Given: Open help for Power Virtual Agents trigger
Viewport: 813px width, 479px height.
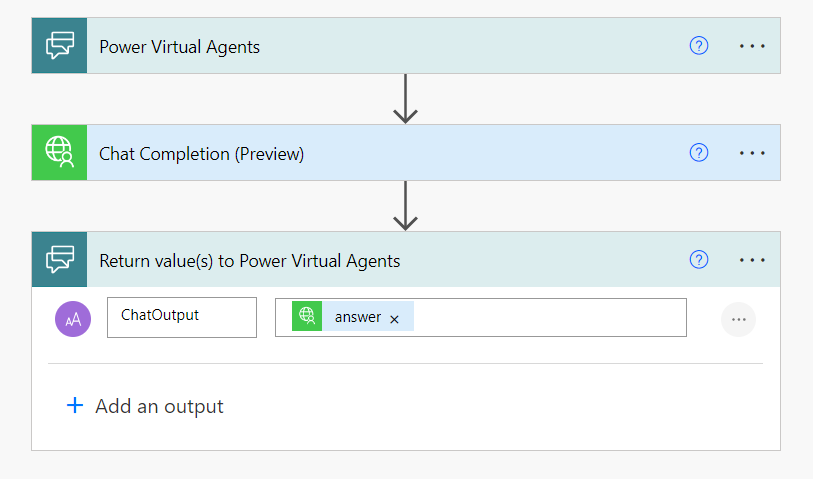Looking at the screenshot, I should pyautogui.click(x=699, y=46).
